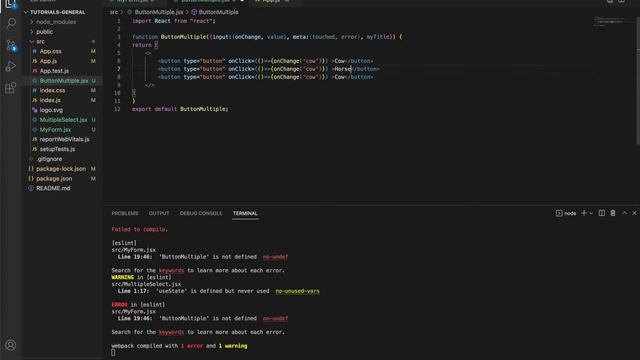The width and height of the screenshot is (640, 360).
Task: Click line number 6 in the gutter
Action: click(x=119, y=61)
